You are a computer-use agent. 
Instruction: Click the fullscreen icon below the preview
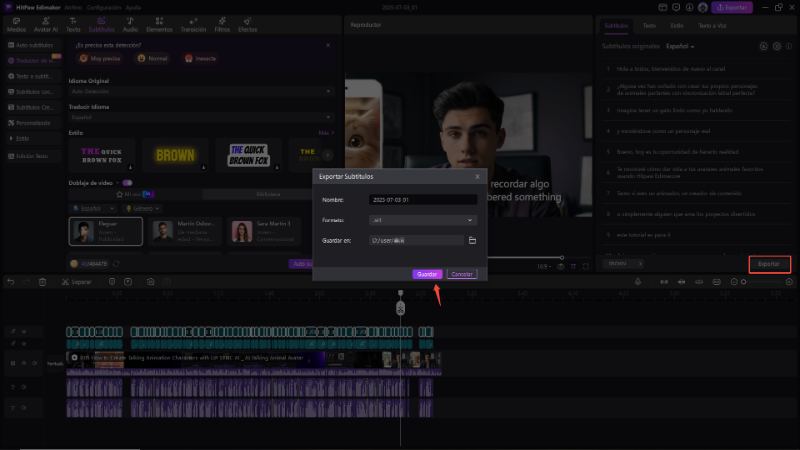tap(585, 266)
